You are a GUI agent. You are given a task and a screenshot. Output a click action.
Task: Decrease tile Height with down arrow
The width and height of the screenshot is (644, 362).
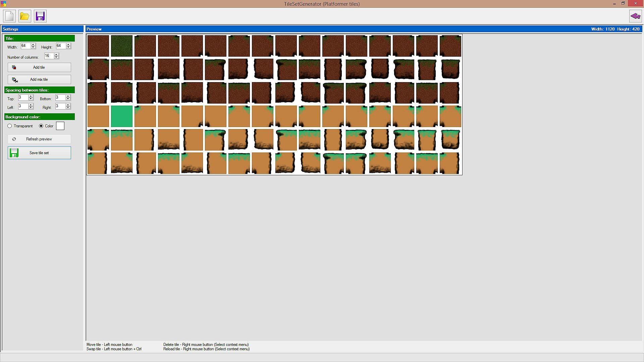68,48
